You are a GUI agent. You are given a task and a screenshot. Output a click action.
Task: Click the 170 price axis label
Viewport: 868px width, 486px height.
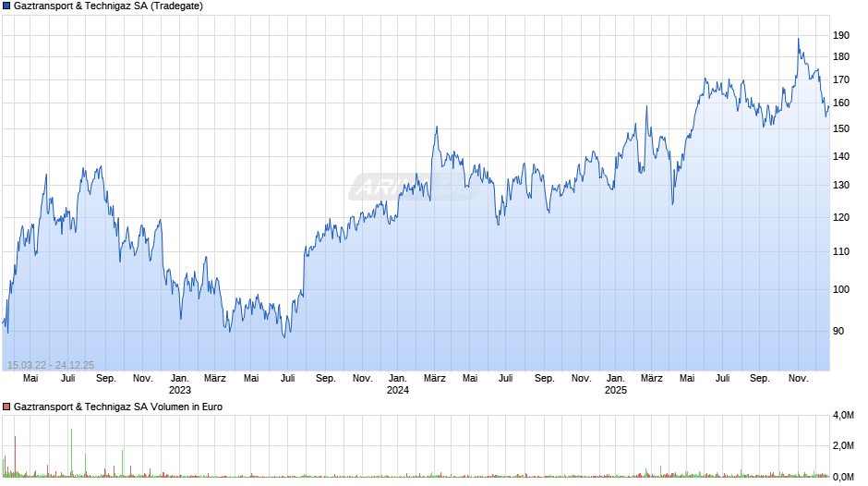(x=841, y=79)
